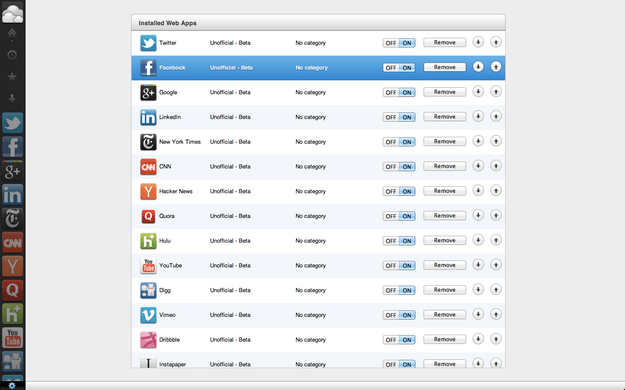Select the Twitter icon in app list
The image size is (625, 390).
(x=148, y=43)
